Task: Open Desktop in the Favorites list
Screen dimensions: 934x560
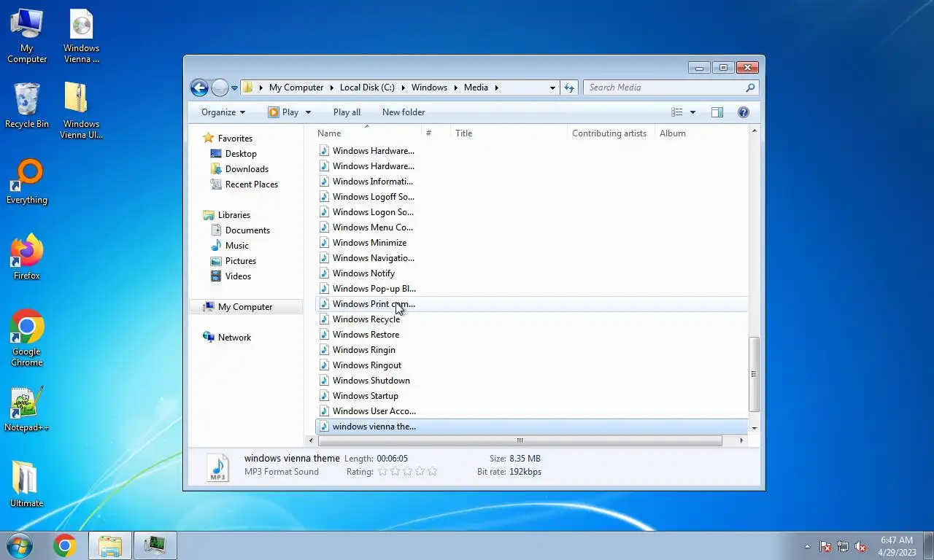Action: click(241, 154)
